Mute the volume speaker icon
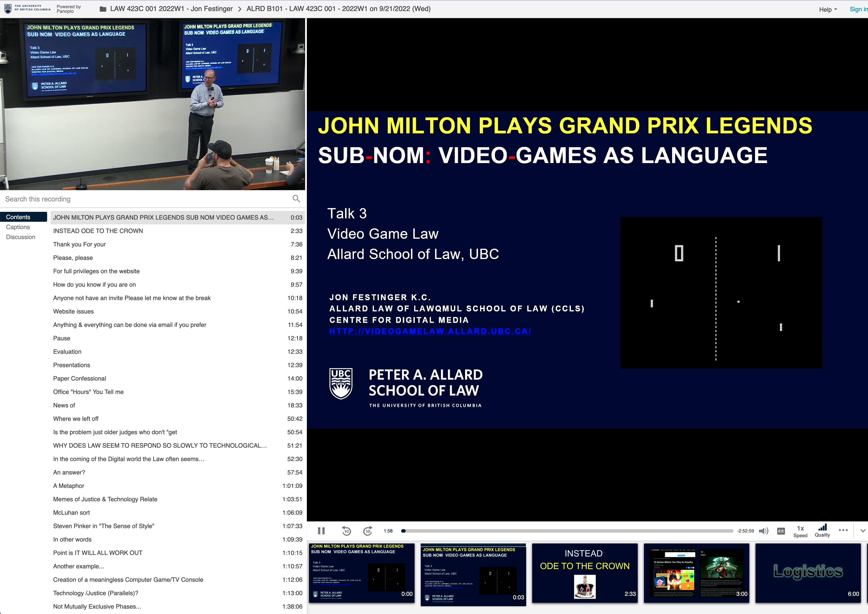The width and height of the screenshot is (868, 614). tap(763, 531)
